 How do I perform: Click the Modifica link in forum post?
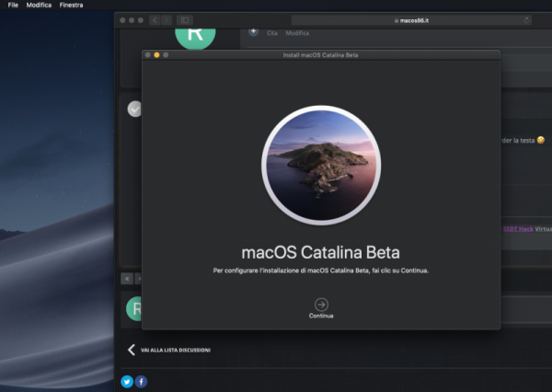tap(297, 33)
